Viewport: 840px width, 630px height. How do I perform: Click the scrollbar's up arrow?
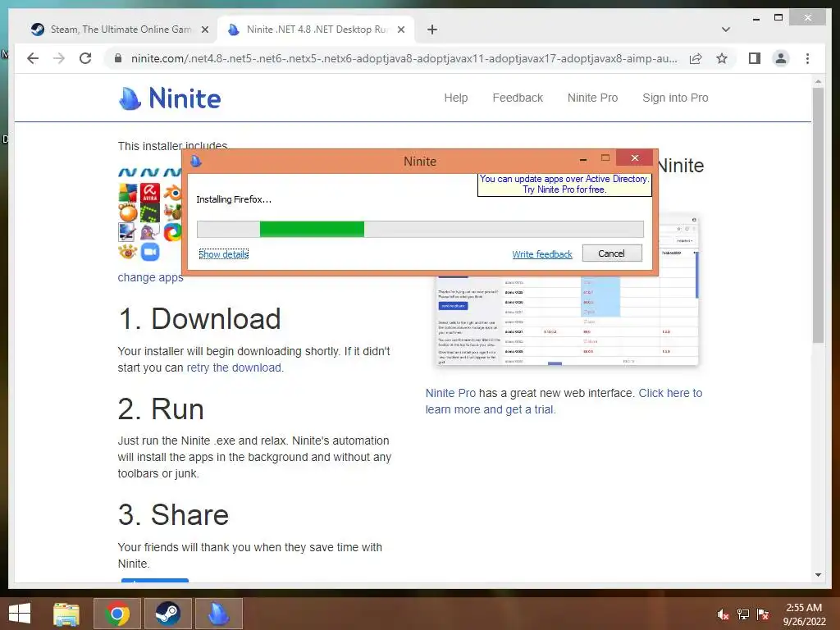pyautogui.click(x=818, y=81)
